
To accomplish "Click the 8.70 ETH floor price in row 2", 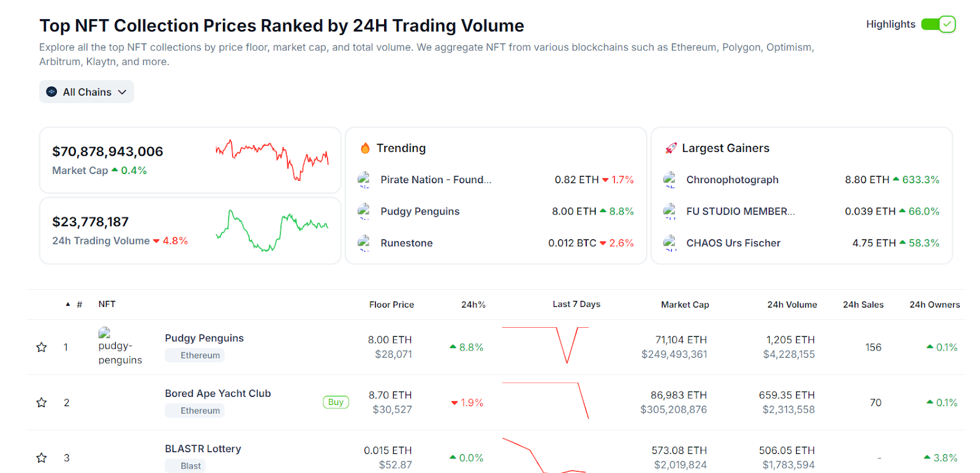I will tap(390, 395).
